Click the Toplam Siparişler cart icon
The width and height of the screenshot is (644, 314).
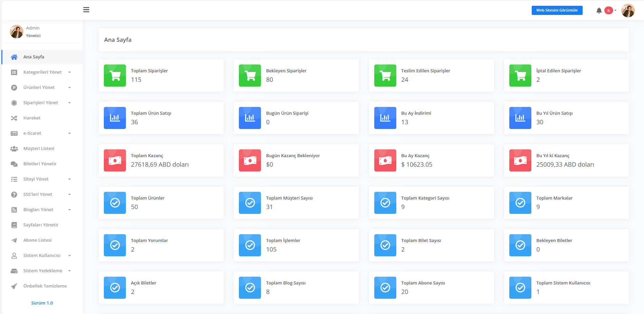click(x=115, y=76)
